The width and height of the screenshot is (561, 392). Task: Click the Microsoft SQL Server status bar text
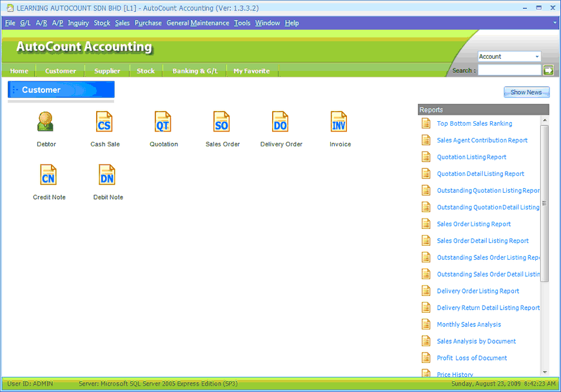(x=158, y=384)
